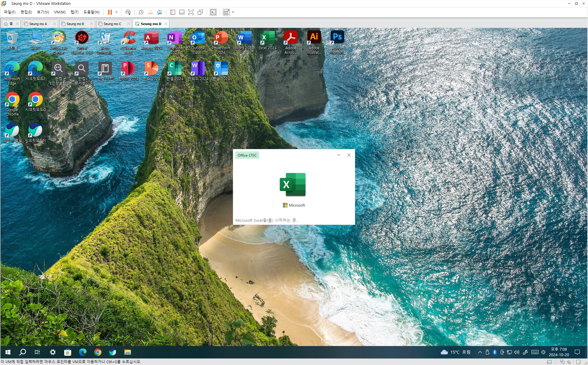This screenshot has width=588, height=365.
Task: Toggle the console view button
Action: 213,12
